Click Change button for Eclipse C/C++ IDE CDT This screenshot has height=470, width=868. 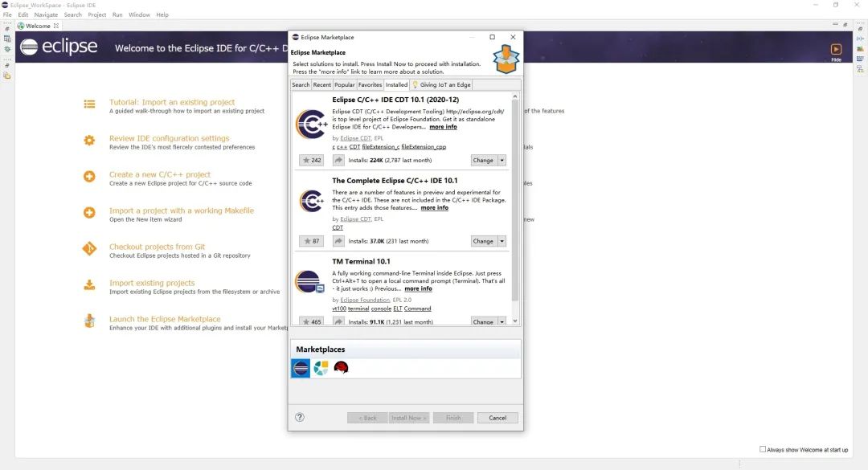coord(483,160)
